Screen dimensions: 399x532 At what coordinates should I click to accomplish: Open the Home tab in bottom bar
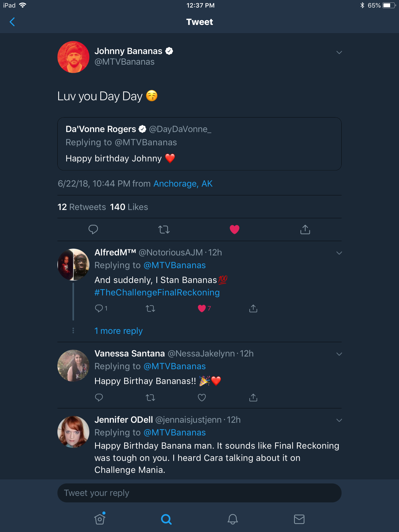tap(100, 519)
